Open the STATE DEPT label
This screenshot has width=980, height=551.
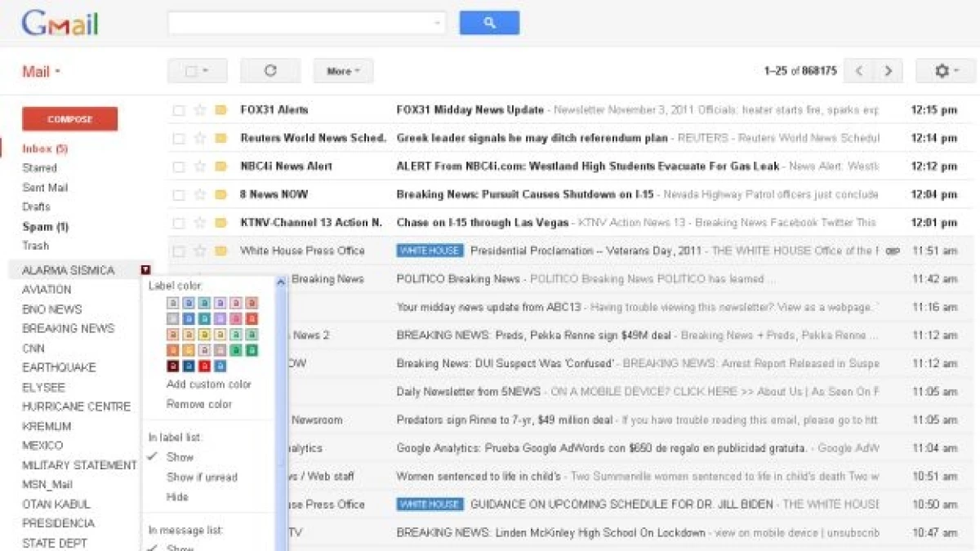(54, 543)
